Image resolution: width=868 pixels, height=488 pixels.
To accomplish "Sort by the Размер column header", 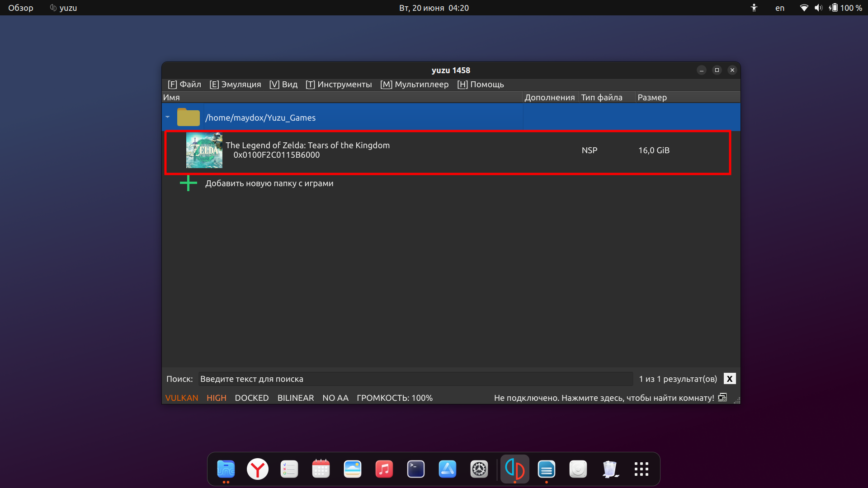I will point(687,97).
